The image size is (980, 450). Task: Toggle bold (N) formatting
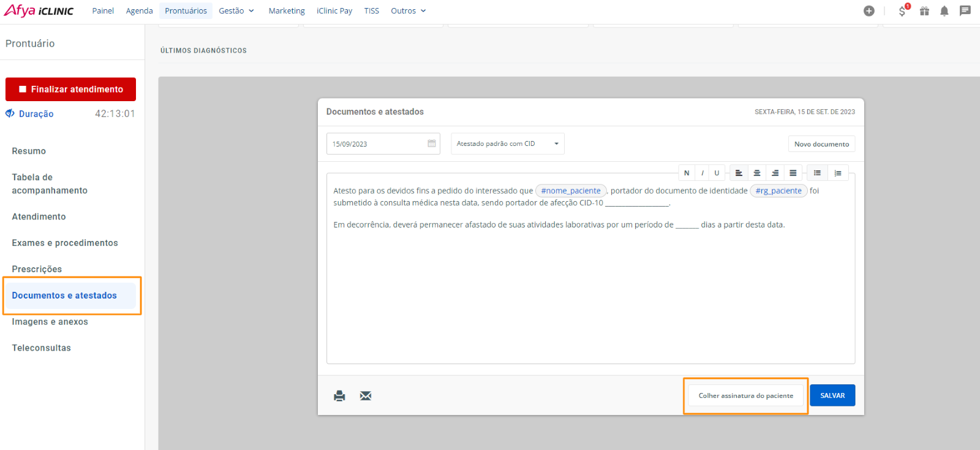pos(687,173)
